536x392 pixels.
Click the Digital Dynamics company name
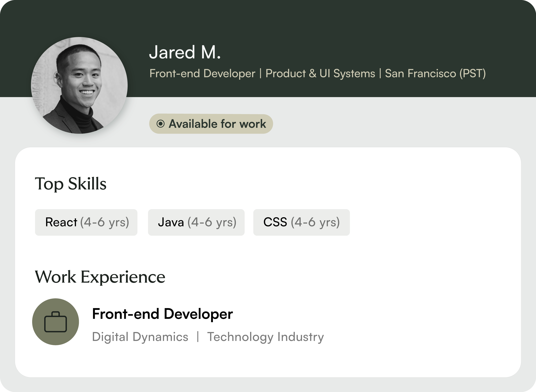pyautogui.click(x=140, y=337)
